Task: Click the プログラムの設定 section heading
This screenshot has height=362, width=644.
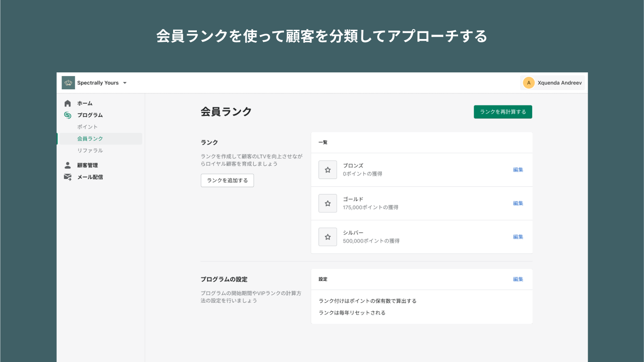Action: [x=224, y=279]
